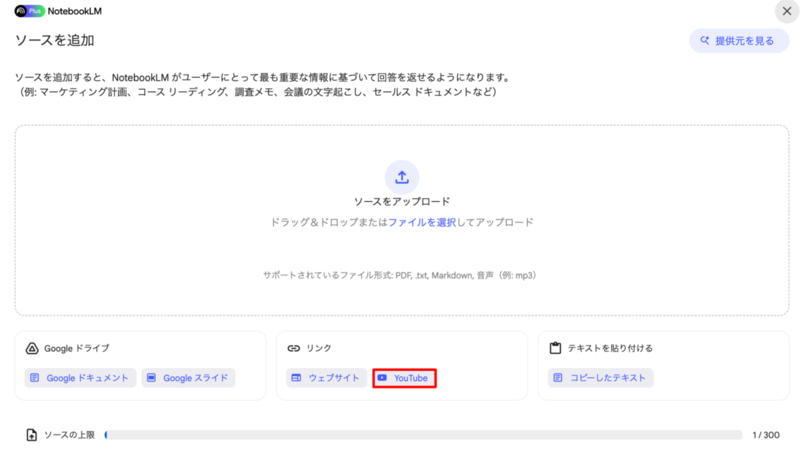Click the 提供元を見る button
The image size is (800, 457).
[739, 41]
